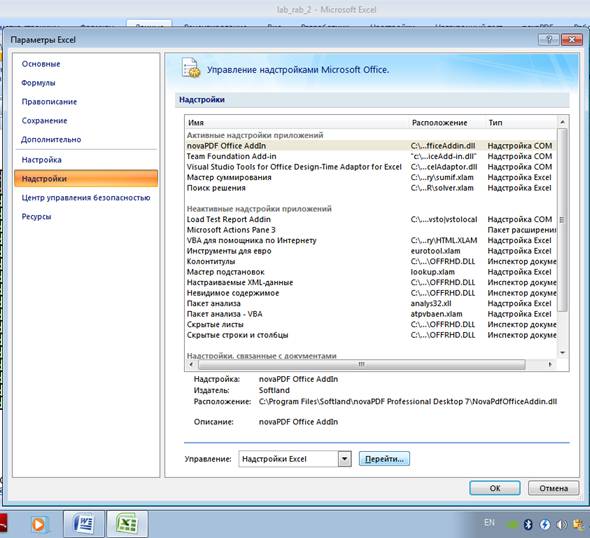This screenshot has width=590, height=538.
Task: Select the Правописание category
Action: click(x=49, y=102)
